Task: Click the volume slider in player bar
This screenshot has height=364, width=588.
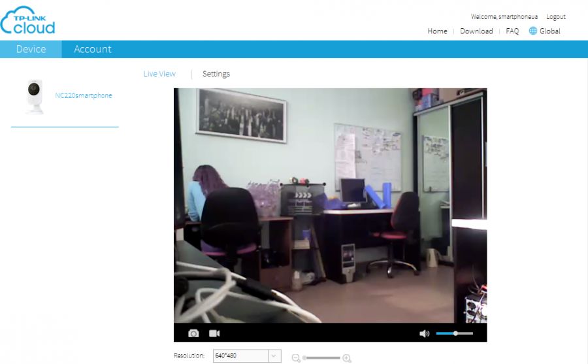Action: tap(454, 333)
